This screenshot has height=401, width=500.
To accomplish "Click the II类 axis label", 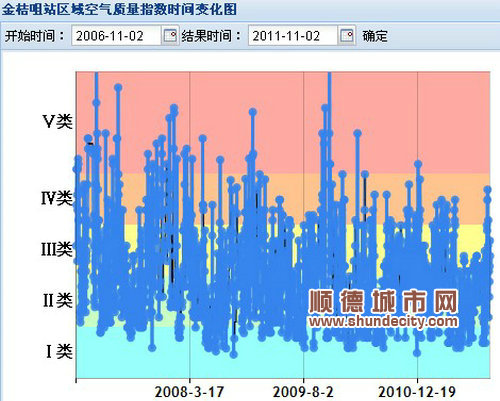I will tap(58, 300).
